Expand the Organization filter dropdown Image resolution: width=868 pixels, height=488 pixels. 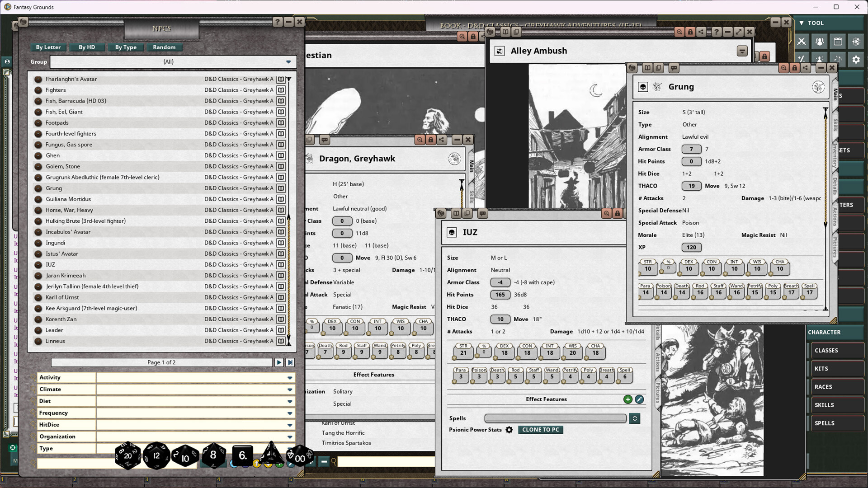[290, 436]
